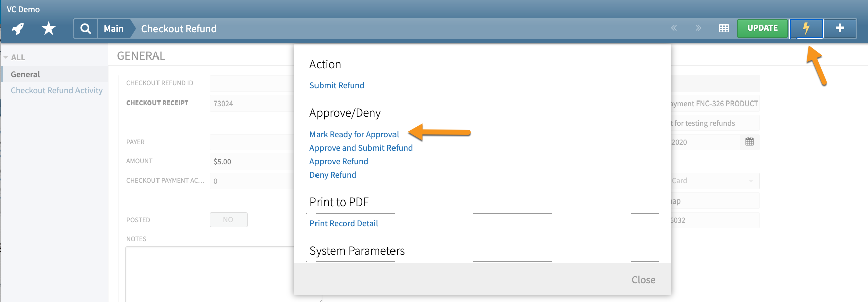Toggle the Posted NO switch
This screenshot has width=868, height=302.
tap(228, 220)
